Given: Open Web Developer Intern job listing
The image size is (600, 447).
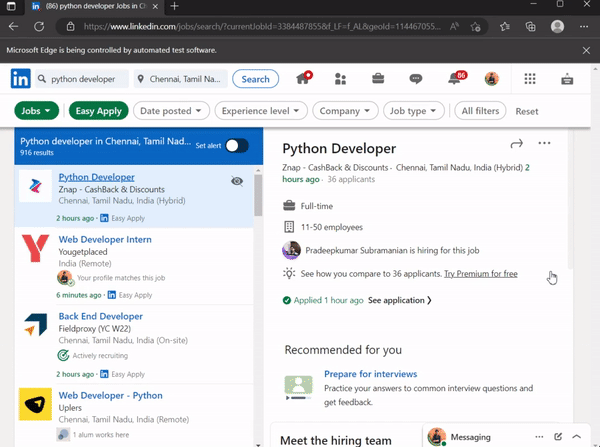Looking at the screenshot, I should [105, 240].
